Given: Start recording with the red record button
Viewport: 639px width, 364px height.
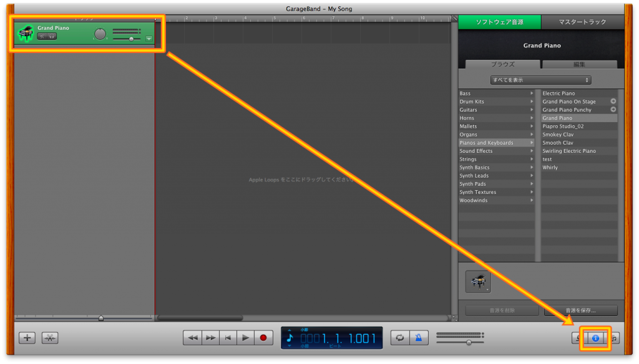Looking at the screenshot, I should 264,338.
